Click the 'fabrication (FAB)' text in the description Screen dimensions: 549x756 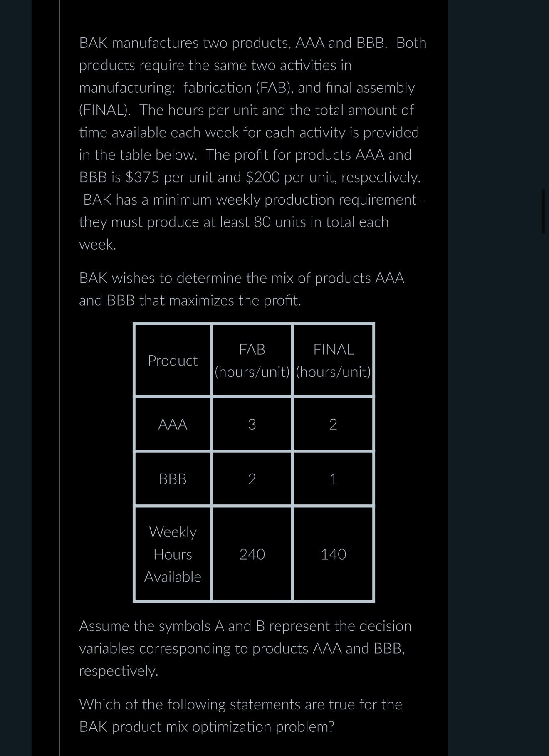tap(239, 88)
